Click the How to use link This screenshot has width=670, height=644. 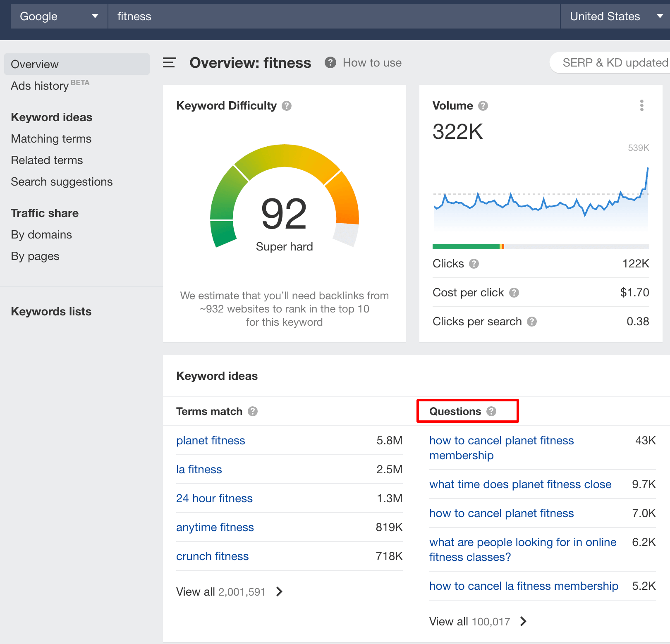click(372, 63)
